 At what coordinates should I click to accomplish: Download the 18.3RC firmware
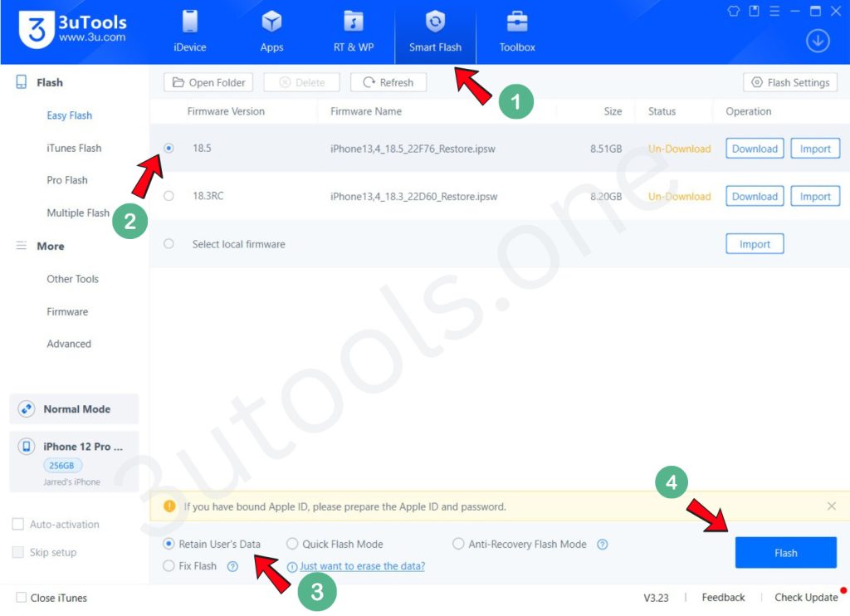[x=755, y=196]
